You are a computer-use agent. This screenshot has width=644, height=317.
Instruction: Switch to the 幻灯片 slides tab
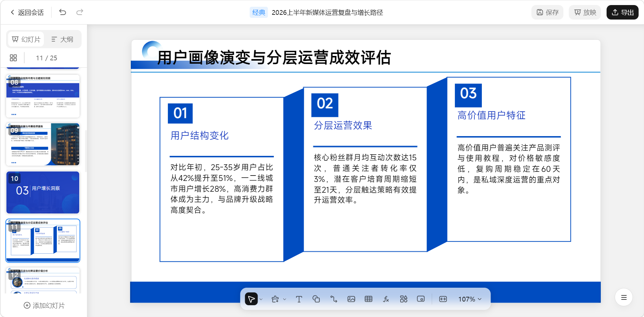click(x=26, y=39)
